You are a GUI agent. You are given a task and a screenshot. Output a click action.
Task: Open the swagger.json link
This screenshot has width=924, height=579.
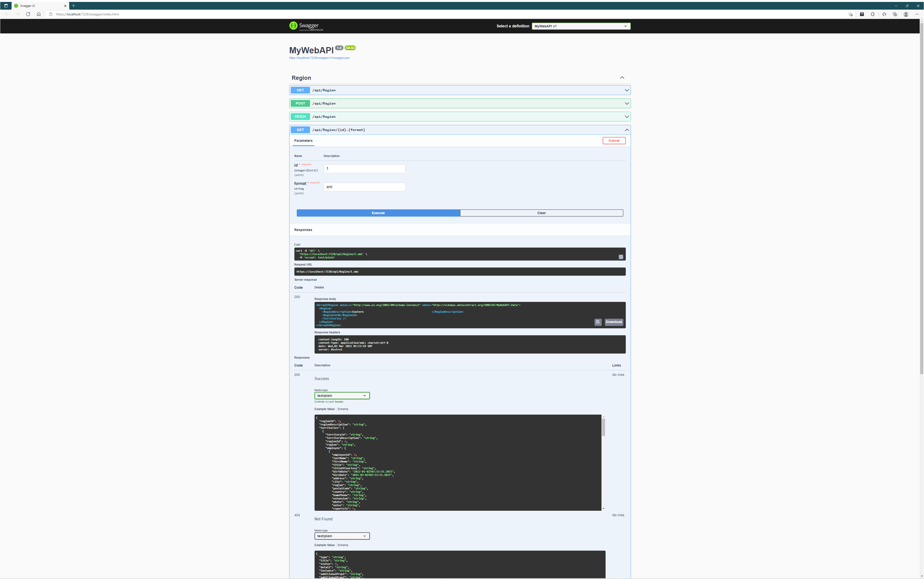[319, 58]
